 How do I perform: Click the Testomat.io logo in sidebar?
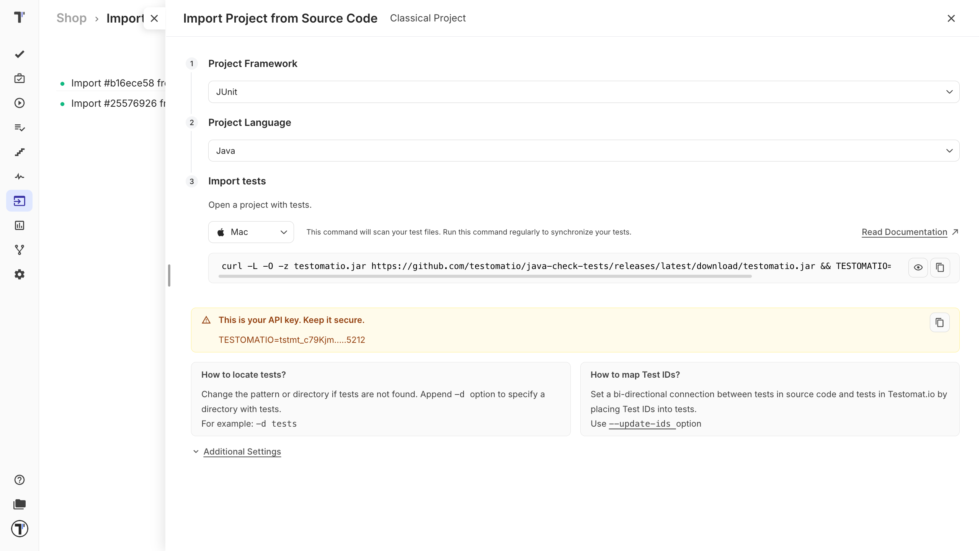click(19, 17)
